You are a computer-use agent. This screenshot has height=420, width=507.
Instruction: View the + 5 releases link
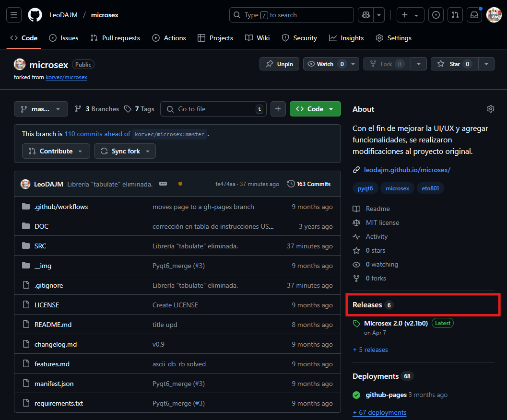(x=370, y=350)
